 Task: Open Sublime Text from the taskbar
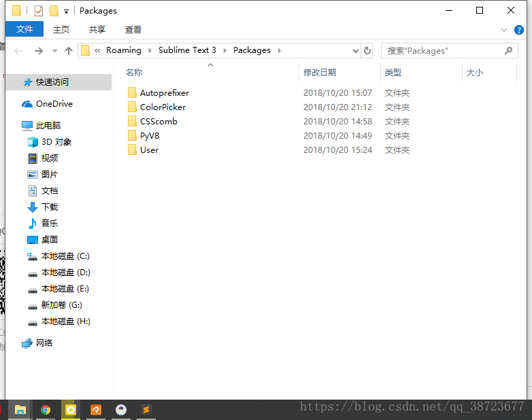pos(146,410)
